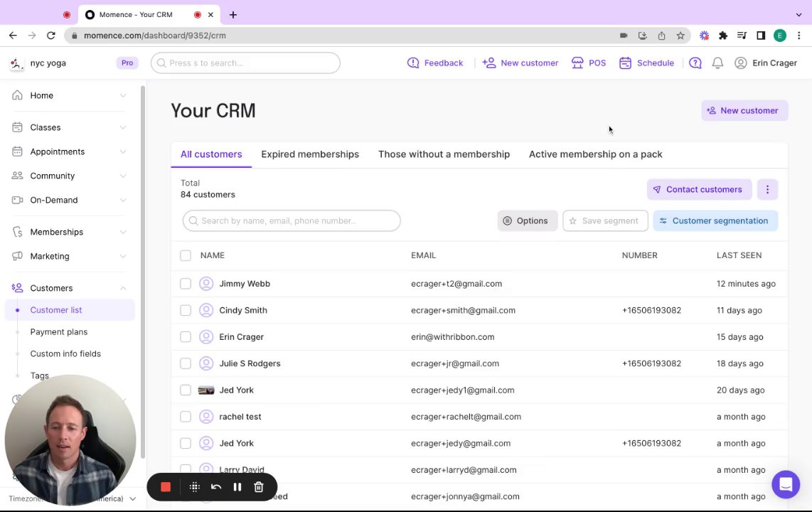Screen dimensions: 812x512
Task: Pause the recording
Action: pos(237,486)
